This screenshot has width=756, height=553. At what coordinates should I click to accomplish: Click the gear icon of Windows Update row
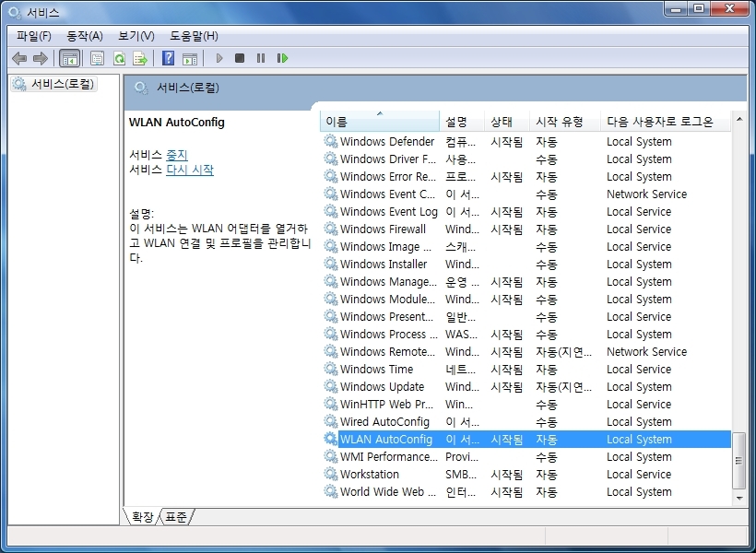331,386
